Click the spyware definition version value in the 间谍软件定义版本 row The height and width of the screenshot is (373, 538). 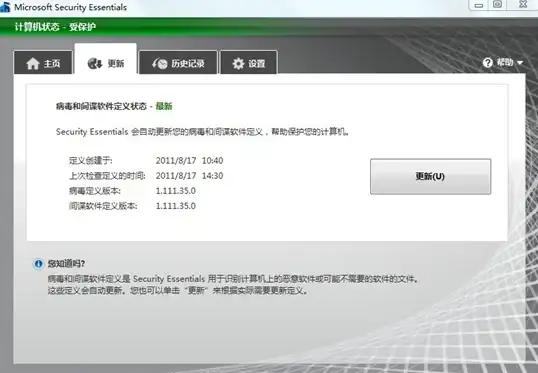click(x=176, y=206)
